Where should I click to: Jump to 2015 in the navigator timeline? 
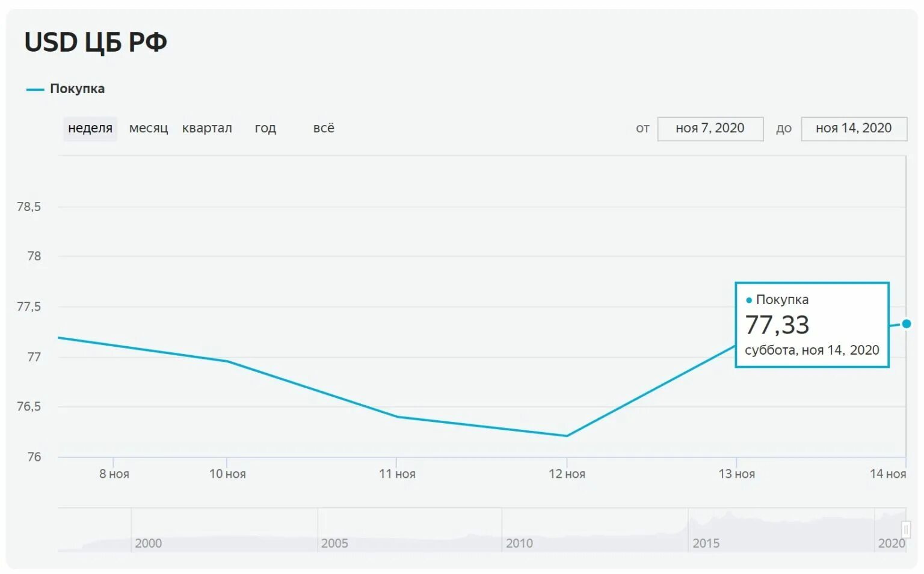pyautogui.click(x=706, y=543)
